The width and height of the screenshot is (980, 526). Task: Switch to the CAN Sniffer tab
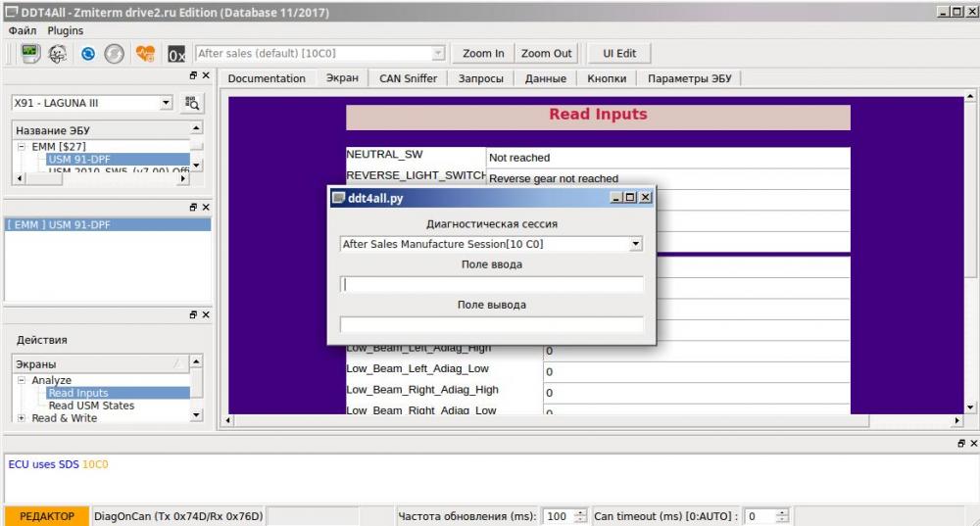click(x=408, y=78)
